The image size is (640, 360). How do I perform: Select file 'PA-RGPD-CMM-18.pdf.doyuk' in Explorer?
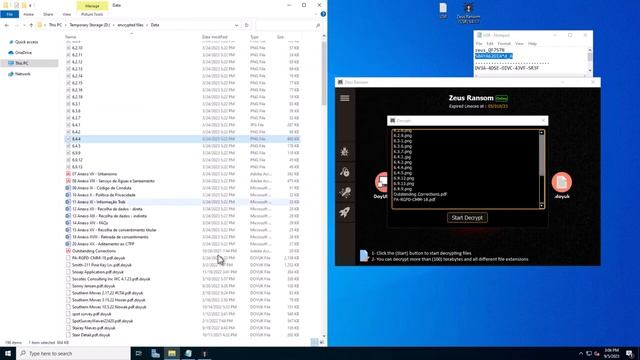tap(98, 258)
